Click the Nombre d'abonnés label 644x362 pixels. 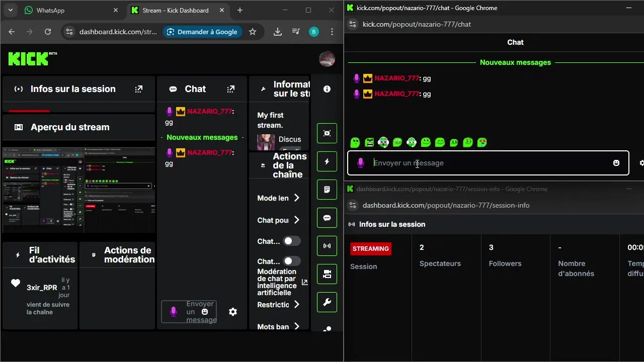[576, 268]
